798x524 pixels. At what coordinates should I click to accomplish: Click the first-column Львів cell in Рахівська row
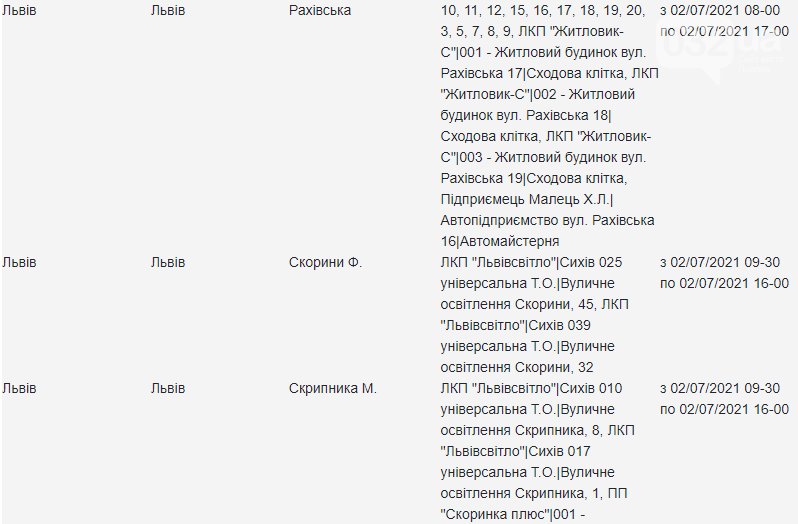[x=19, y=11]
